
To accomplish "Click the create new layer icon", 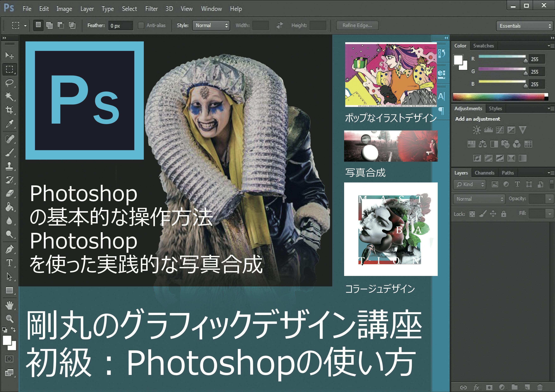I will pyautogui.click(x=527, y=387).
